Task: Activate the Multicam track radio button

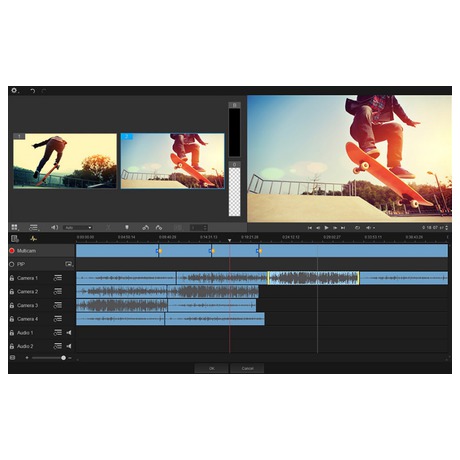Action: tap(12, 251)
